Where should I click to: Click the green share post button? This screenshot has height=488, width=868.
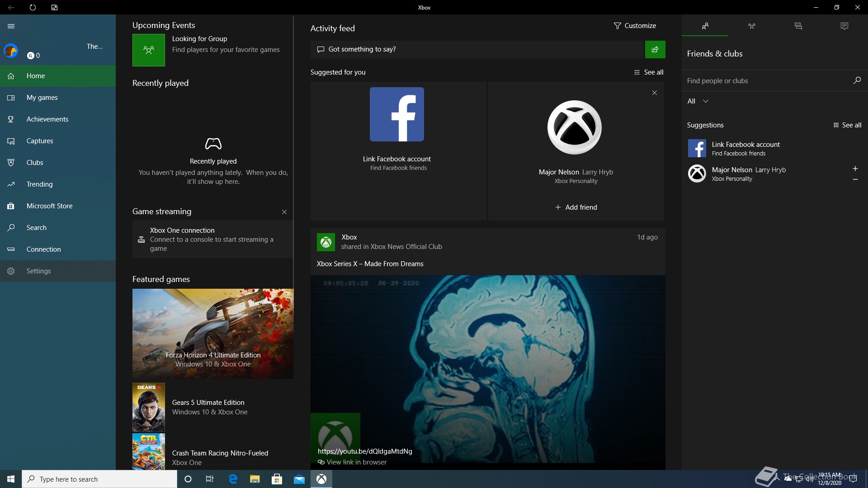tap(655, 49)
